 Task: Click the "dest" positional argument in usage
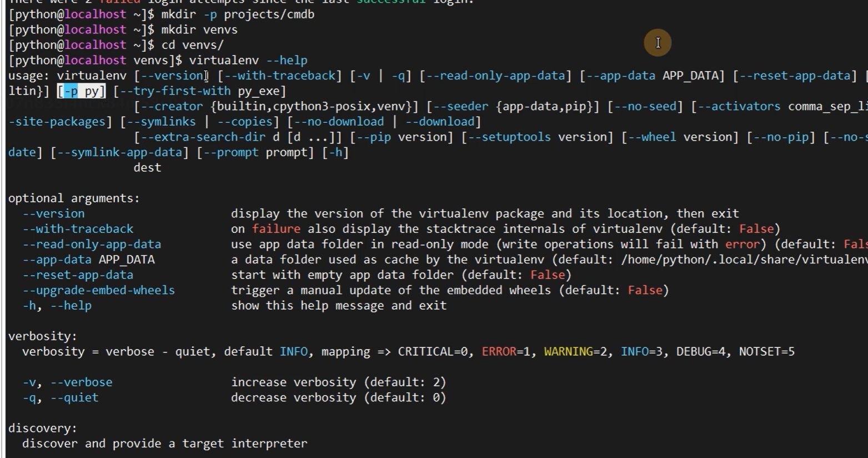coord(147,168)
